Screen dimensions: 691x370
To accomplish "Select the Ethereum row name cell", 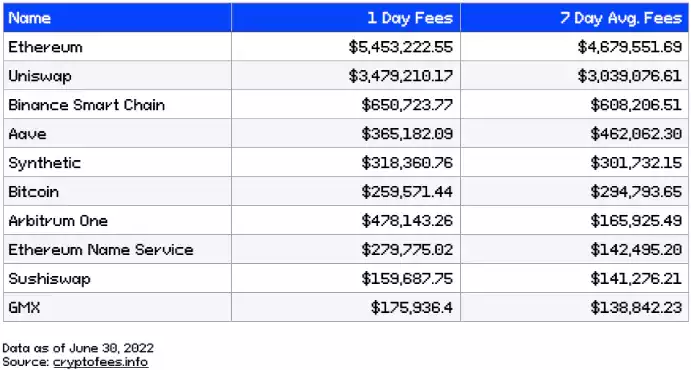I will tap(117, 47).
